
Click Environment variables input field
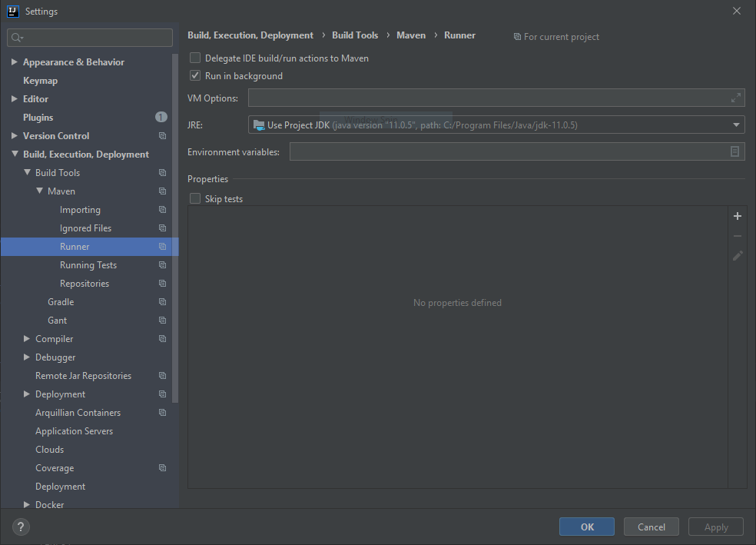(x=517, y=151)
